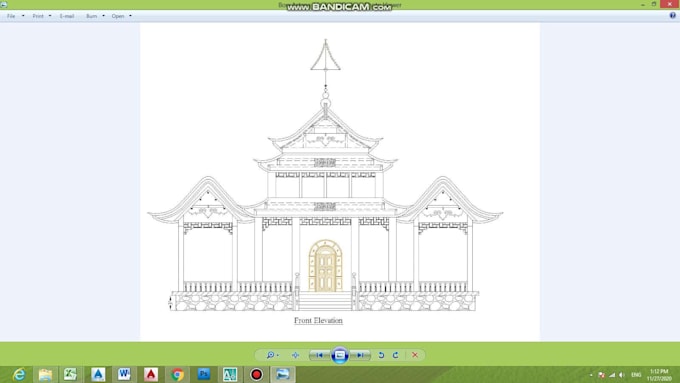Open the File menu
The height and width of the screenshot is (383, 680).
tap(11, 16)
